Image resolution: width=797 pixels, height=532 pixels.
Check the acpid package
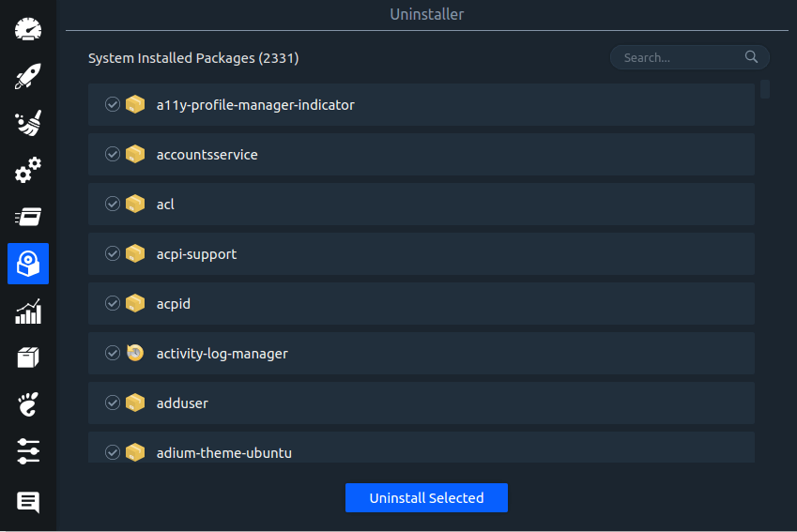click(113, 303)
